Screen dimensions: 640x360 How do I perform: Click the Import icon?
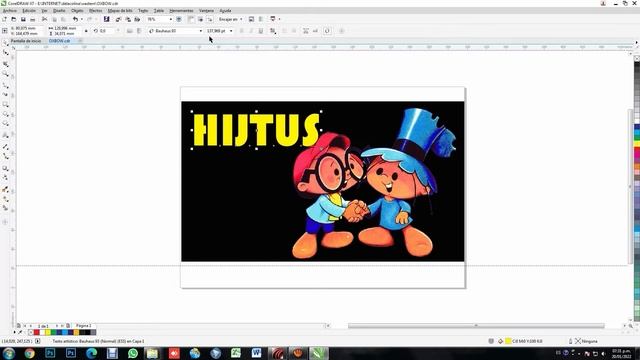point(118,19)
